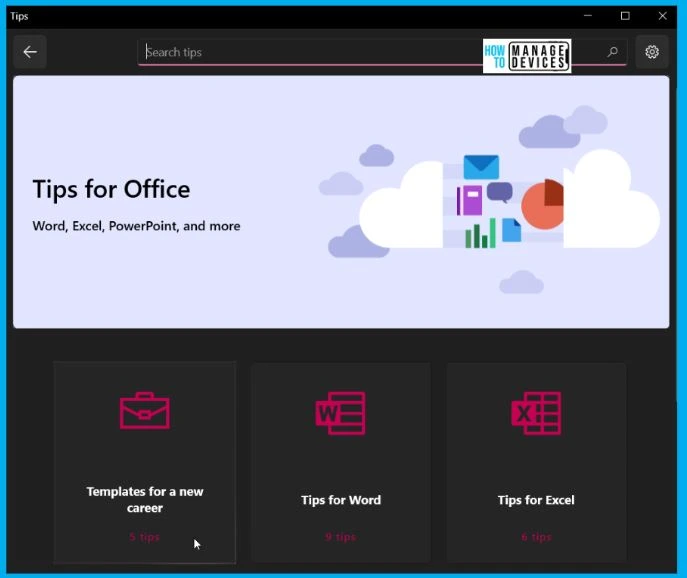687x578 pixels.
Task: Click the search magnifier icon
Action: point(613,52)
